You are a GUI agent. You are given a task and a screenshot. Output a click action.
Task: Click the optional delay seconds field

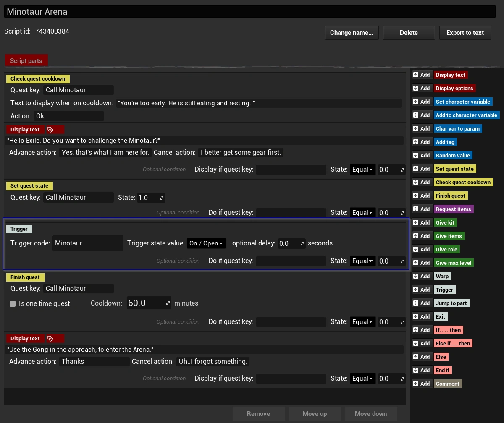[x=291, y=243]
